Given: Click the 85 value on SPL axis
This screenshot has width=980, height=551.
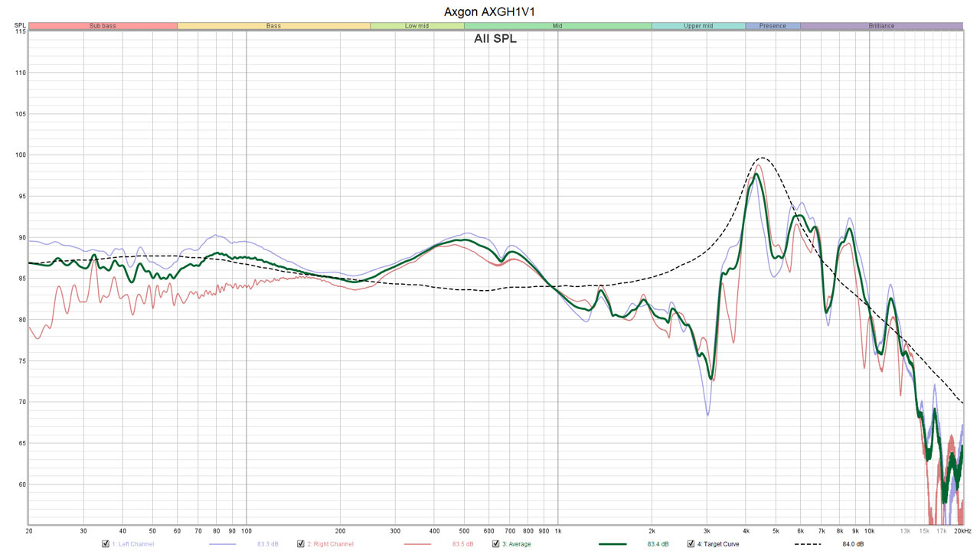Looking at the screenshot, I should [21, 279].
